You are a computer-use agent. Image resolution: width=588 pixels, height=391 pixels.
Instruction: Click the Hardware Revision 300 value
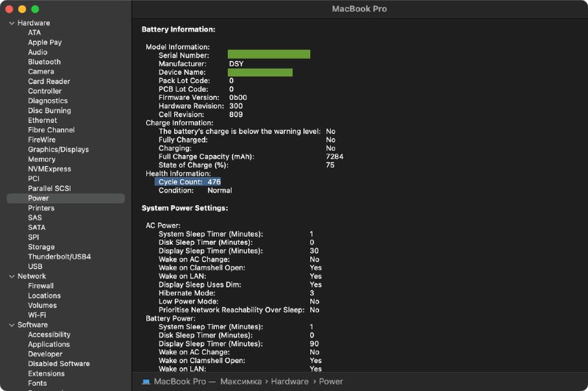[236, 106]
